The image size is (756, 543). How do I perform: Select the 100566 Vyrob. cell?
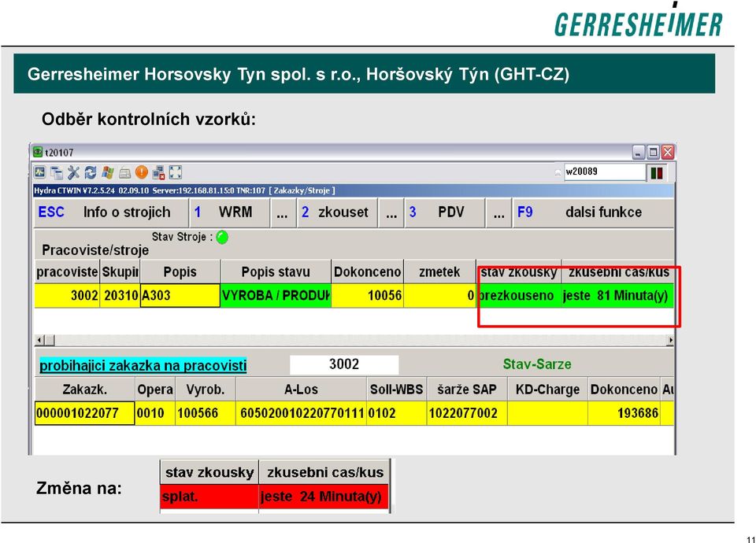tap(206, 413)
